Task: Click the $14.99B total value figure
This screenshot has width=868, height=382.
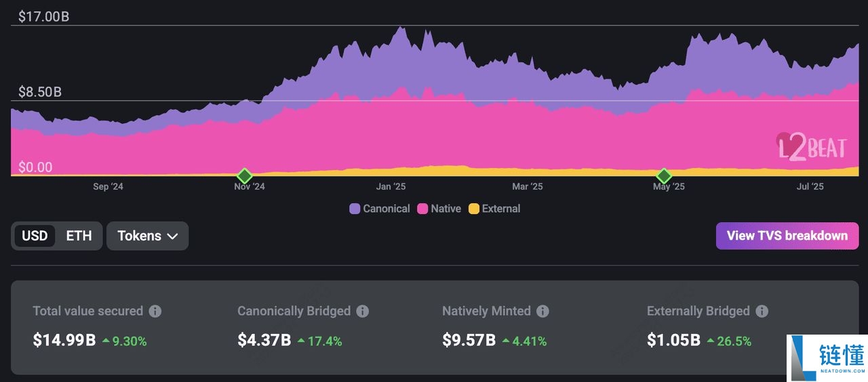Action: pos(64,340)
